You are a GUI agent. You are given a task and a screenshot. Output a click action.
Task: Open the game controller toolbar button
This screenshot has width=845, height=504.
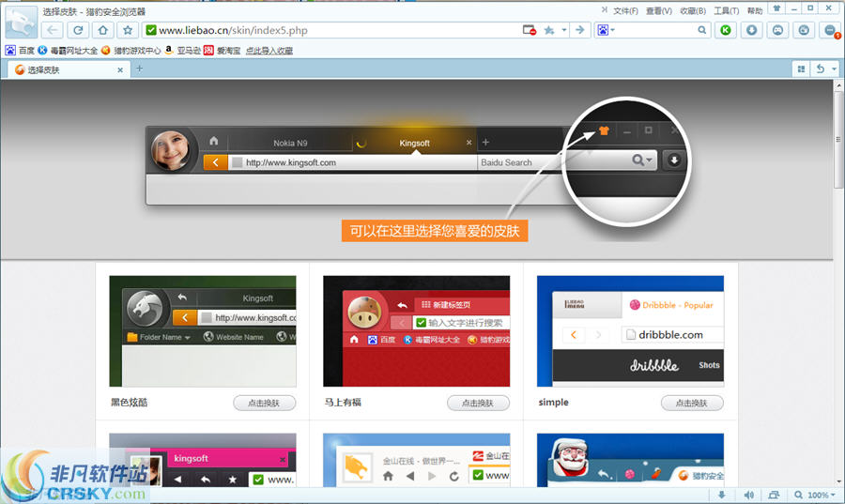tap(777, 30)
